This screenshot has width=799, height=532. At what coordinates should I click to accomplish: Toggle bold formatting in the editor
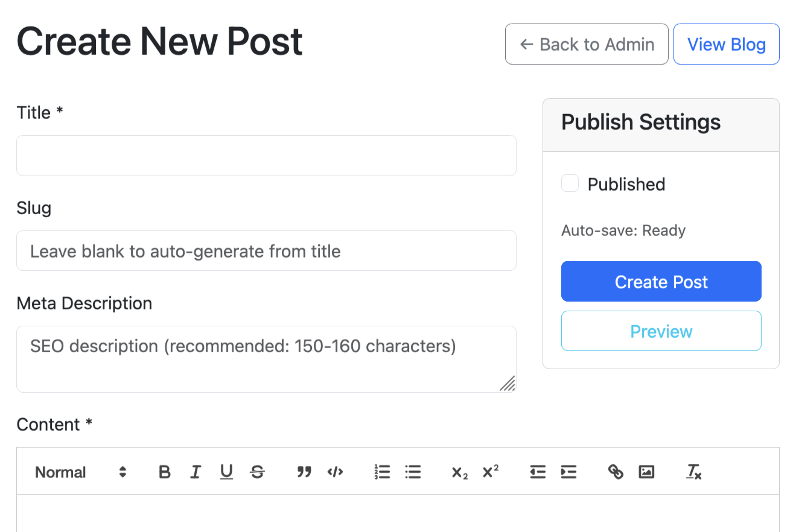[x=164, y=472]
